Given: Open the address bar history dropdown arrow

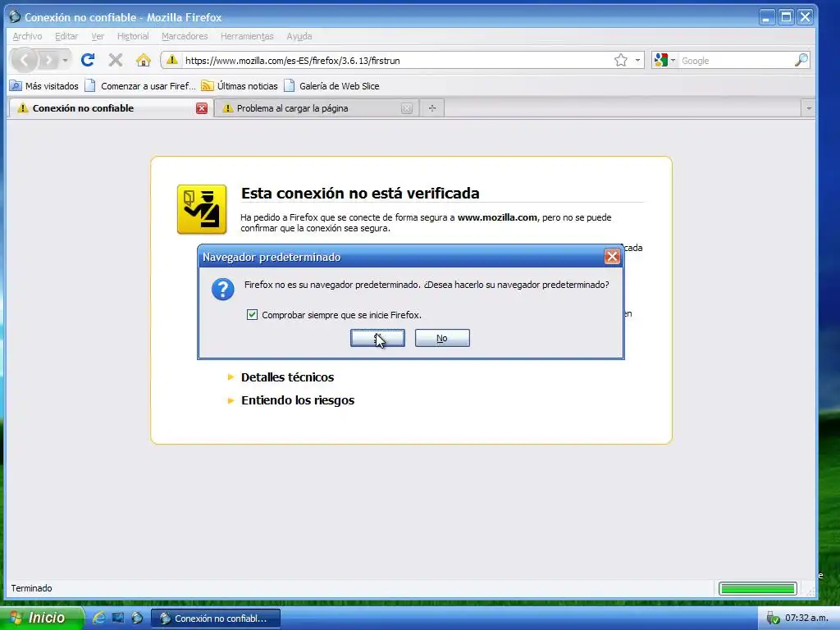Looking at the screenshot, I should coord(637,60).
